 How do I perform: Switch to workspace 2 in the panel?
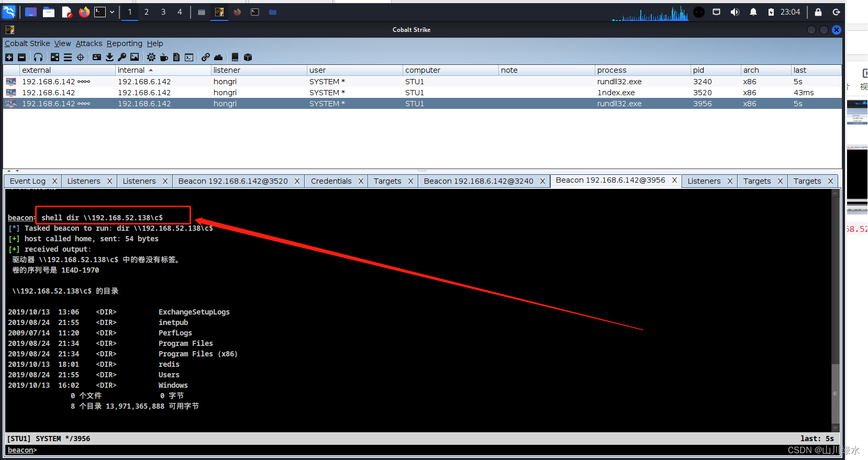tap(147, 12)
